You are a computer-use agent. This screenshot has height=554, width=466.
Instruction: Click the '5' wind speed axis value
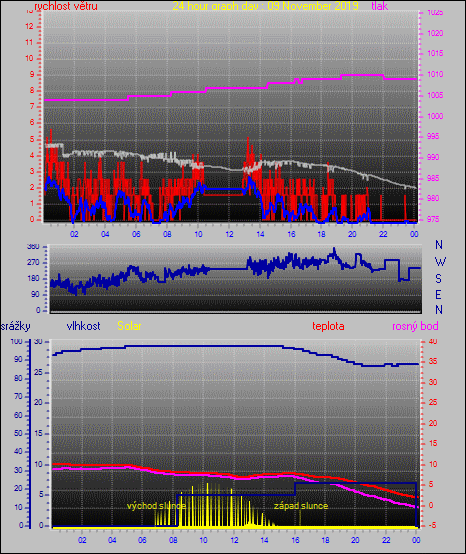[x=32, y=139]
